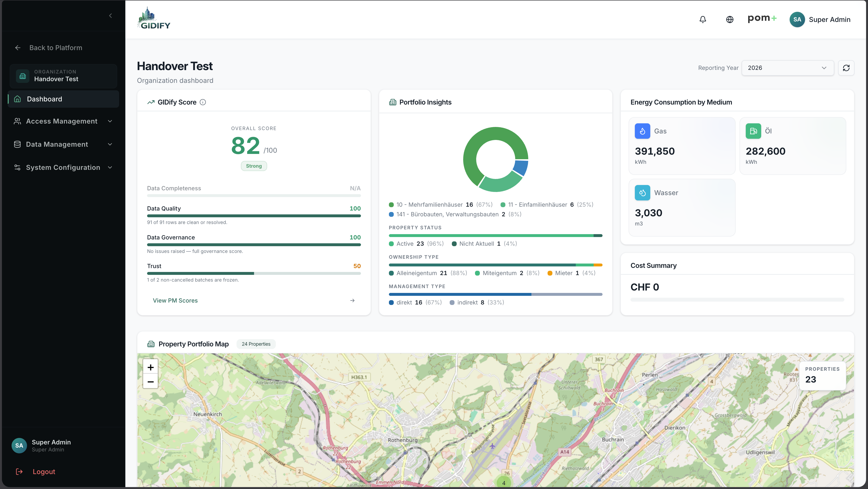The image size is (868, 489).
Task: Click the 282,600 Öl value
Action: click(766, 152)
